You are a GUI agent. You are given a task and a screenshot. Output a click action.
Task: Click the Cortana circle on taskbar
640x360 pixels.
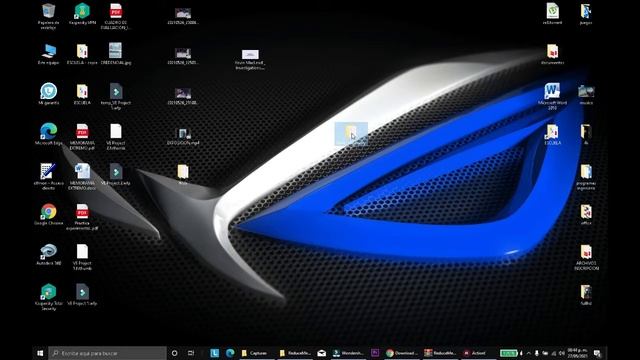175,353
